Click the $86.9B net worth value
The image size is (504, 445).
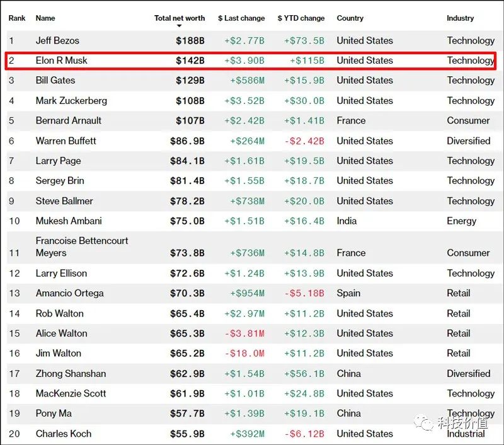click(187, 141)
